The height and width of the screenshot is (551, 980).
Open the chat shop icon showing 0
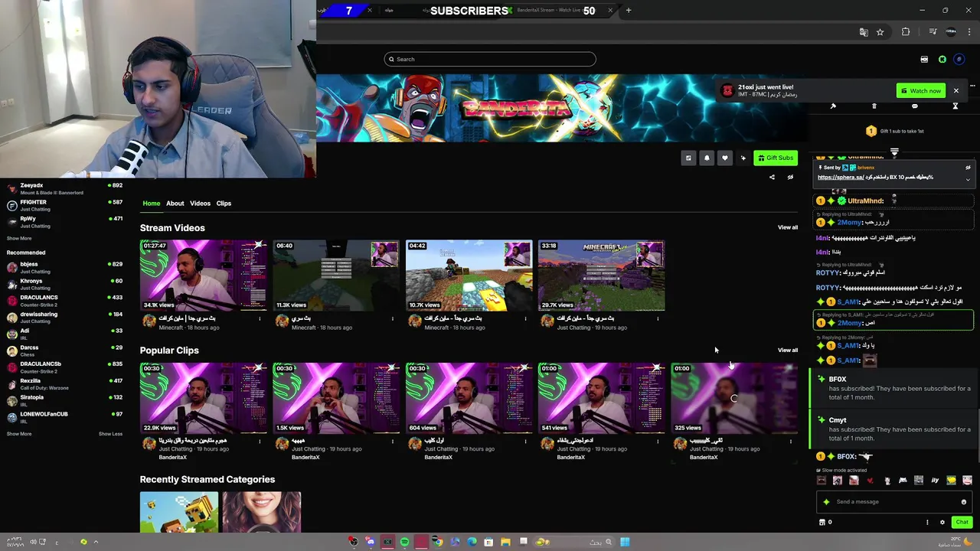[825, 522]
